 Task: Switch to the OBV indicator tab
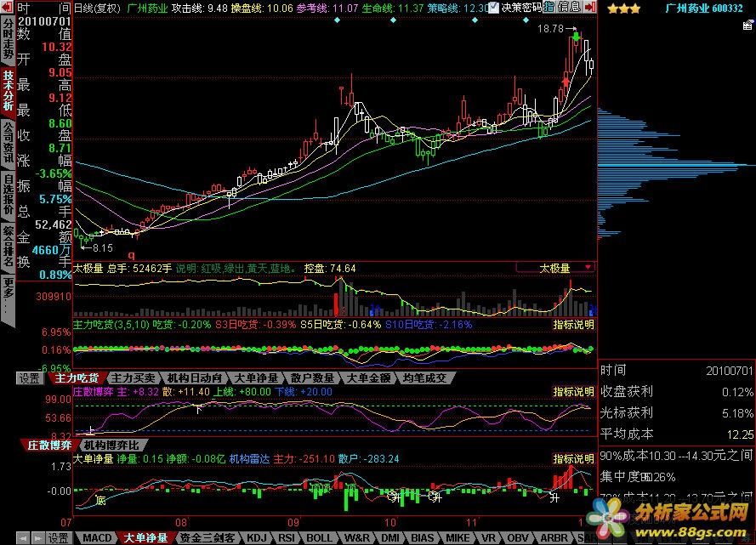pos(518,537)
